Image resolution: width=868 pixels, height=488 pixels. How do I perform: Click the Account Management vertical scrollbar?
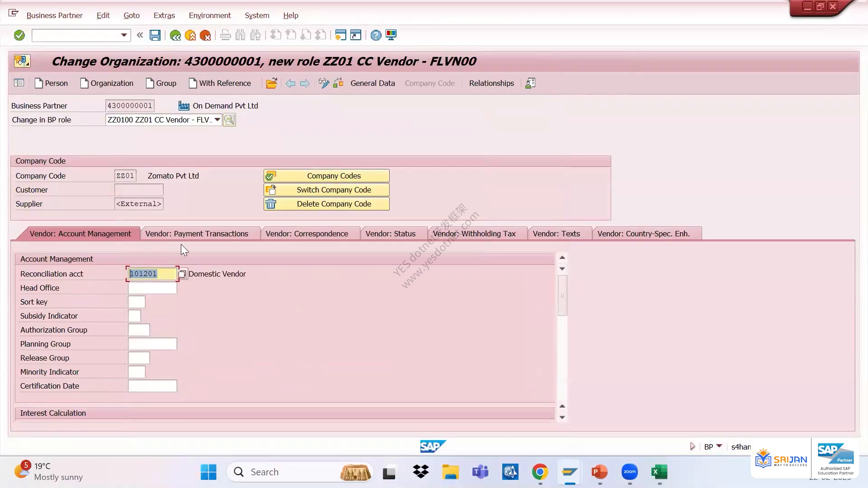click(x=562, y=295)
